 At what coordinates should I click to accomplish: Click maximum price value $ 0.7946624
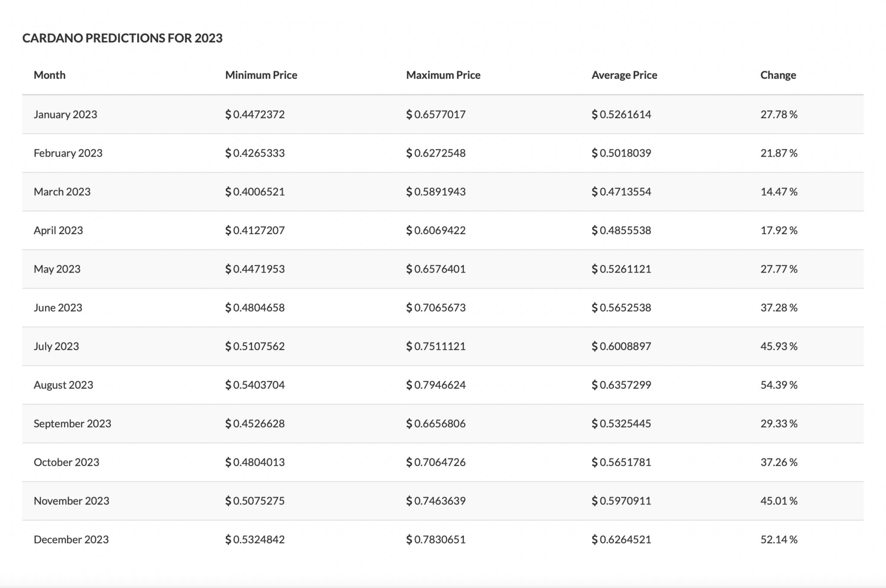436,385
